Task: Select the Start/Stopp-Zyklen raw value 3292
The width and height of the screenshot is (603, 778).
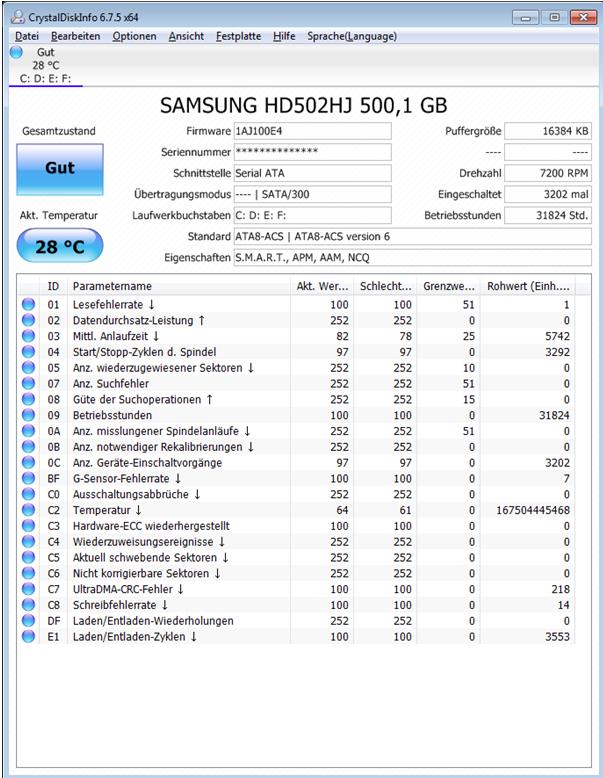Action: (x=557, y=352)
